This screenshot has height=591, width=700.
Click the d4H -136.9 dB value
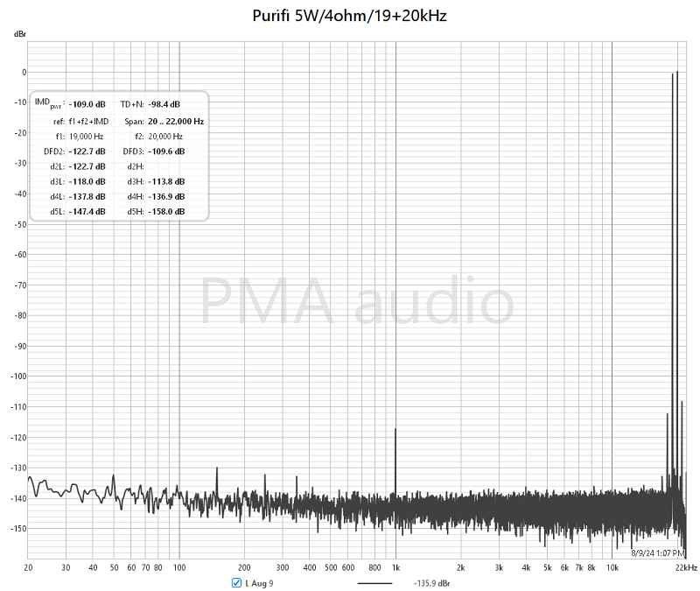click(166, 196)
